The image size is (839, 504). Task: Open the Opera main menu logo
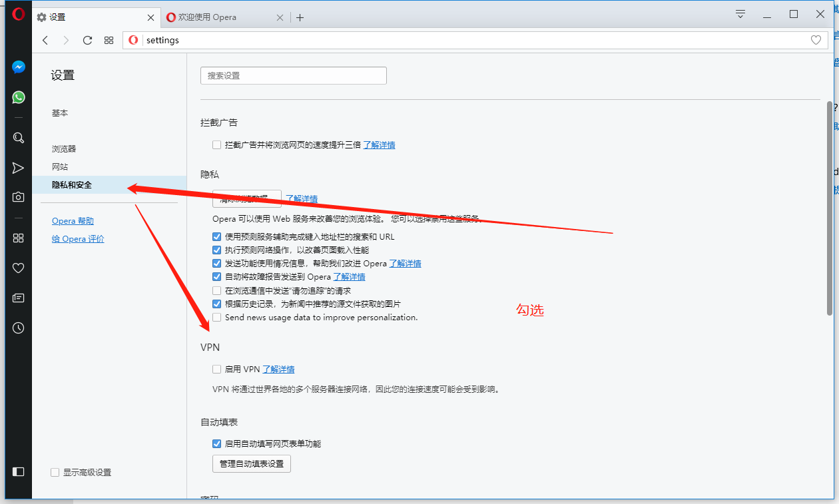[19, 14]
